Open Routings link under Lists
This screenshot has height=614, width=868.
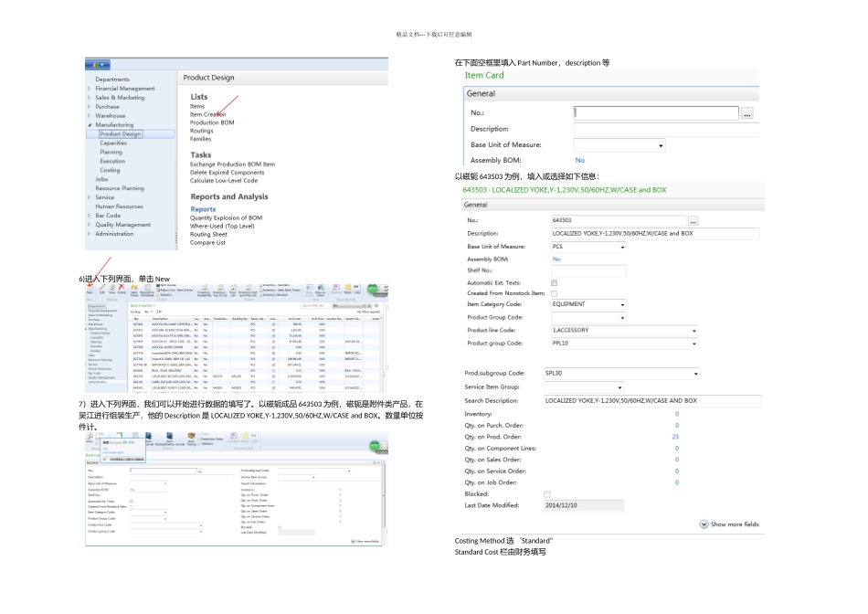point(202,131)
